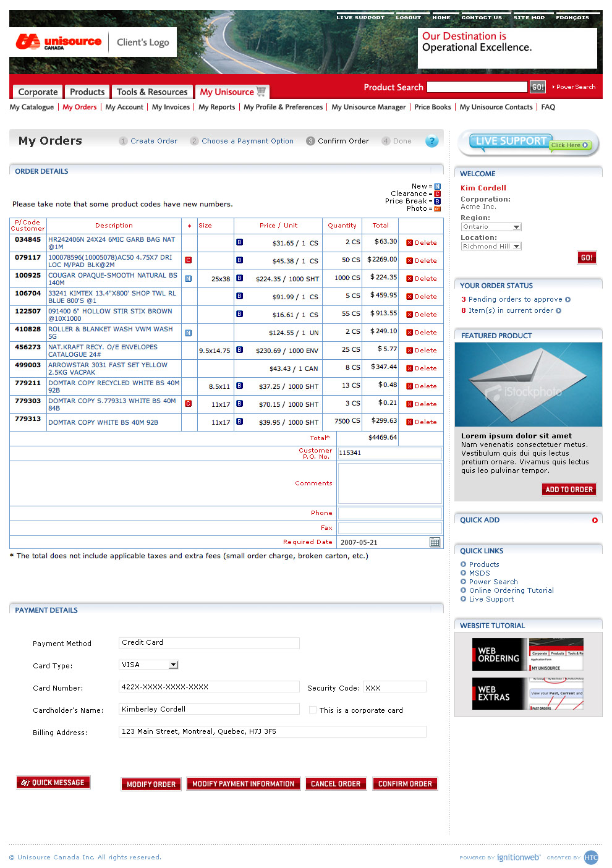Click the New icon on item 100925
This screenshot has width=612, height=868.
pos(189,278)
